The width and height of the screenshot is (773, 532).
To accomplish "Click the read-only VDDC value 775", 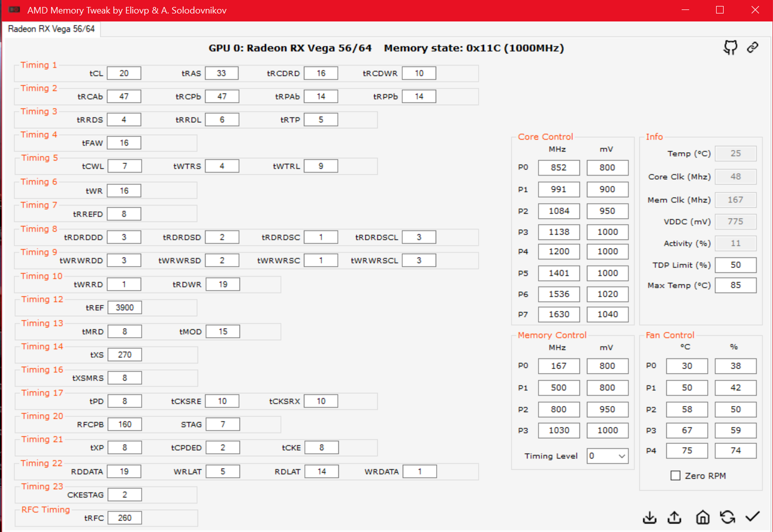I will (x=736, y=222).
